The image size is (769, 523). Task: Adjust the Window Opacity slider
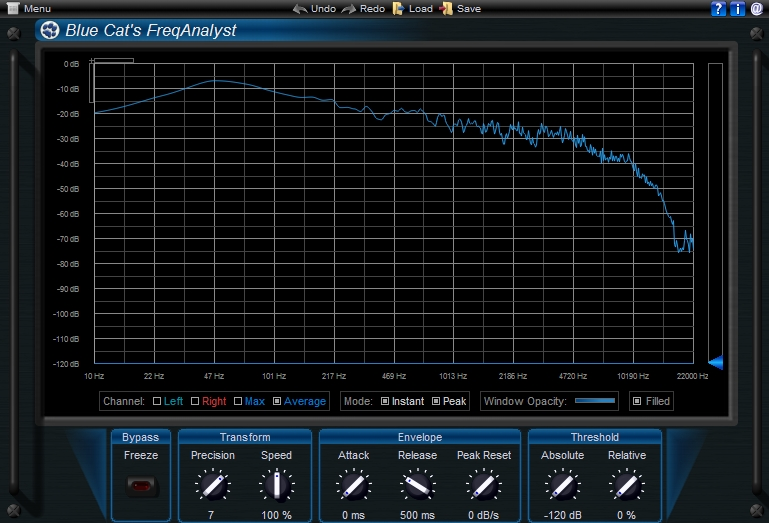tap(595, 401)
